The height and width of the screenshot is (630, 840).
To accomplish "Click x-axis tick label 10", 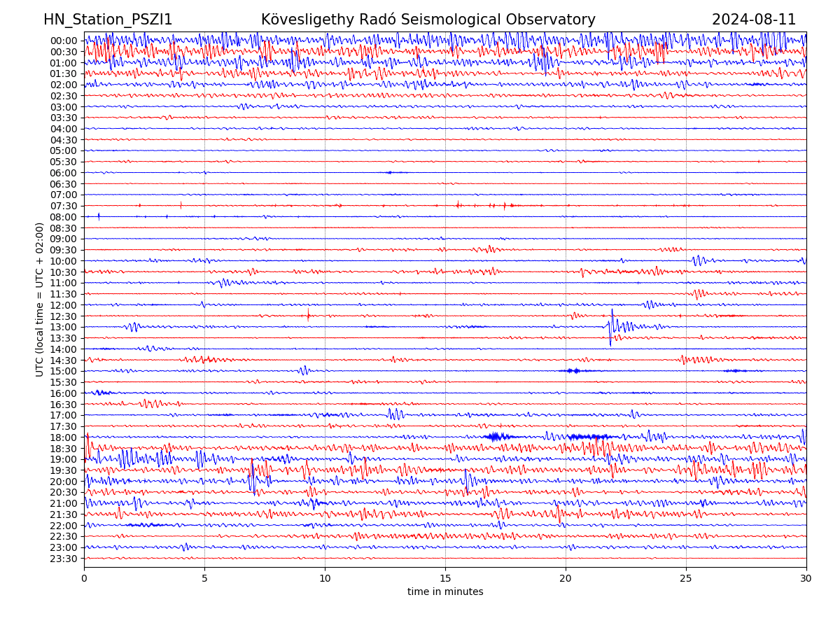I will (325, 578).
